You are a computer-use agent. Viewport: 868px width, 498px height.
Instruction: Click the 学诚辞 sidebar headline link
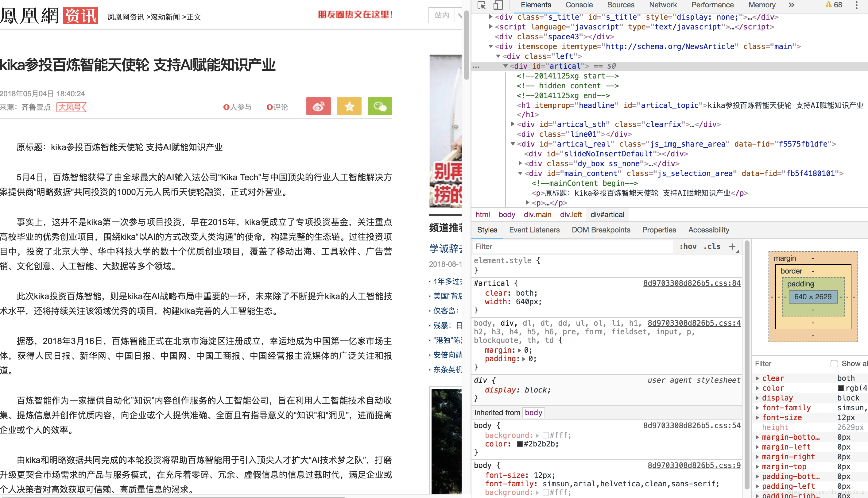click(x=446, y=248)
